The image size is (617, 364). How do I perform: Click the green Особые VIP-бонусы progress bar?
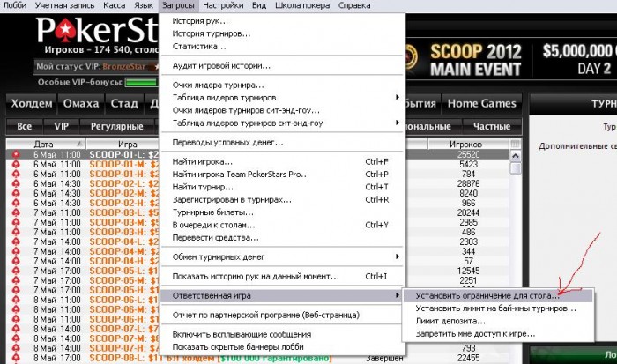pyautogui.click(x=141, y=82)
